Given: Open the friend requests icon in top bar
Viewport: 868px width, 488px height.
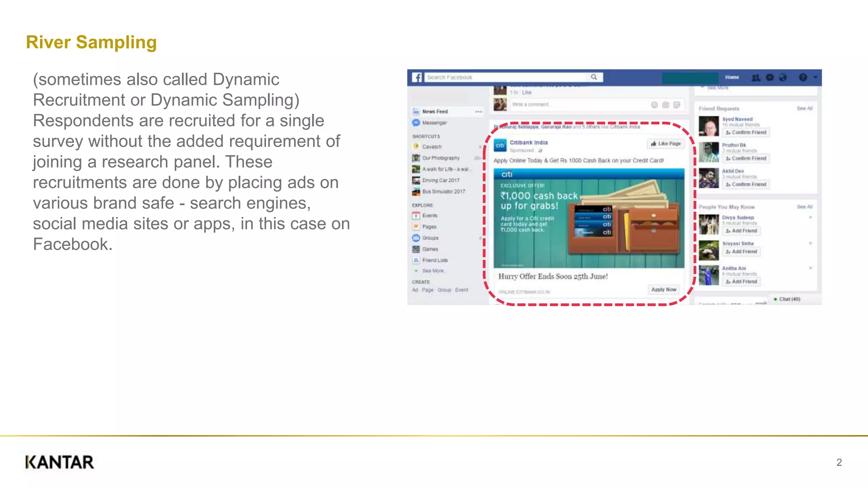Looking at the screenshot, I should coord(756,78).
